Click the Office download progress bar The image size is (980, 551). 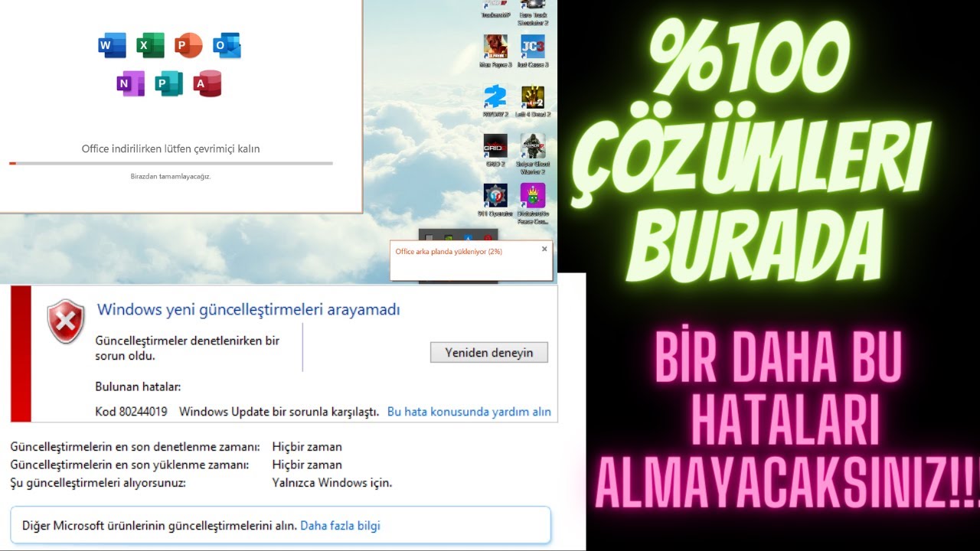171,163
